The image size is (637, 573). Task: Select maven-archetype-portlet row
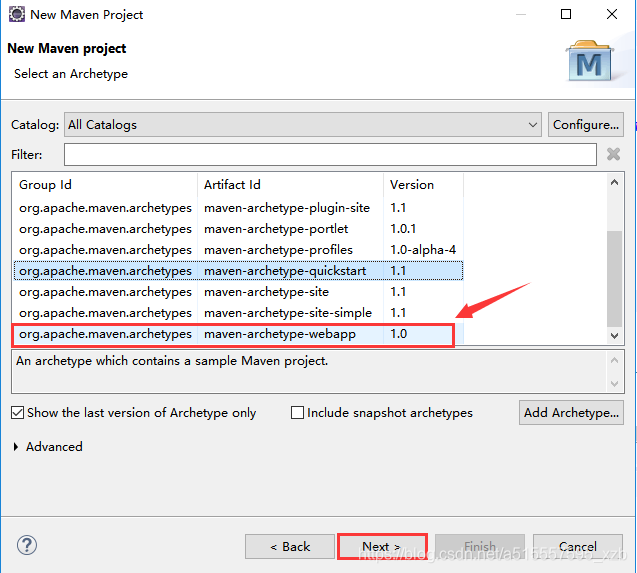tap(238, 229)
